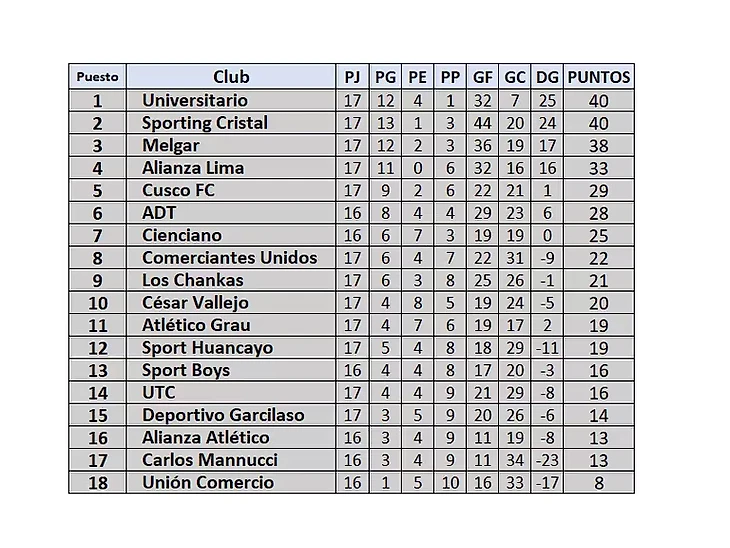Select the Melgar club cell
730x548 pixels.
pos(171,145)
